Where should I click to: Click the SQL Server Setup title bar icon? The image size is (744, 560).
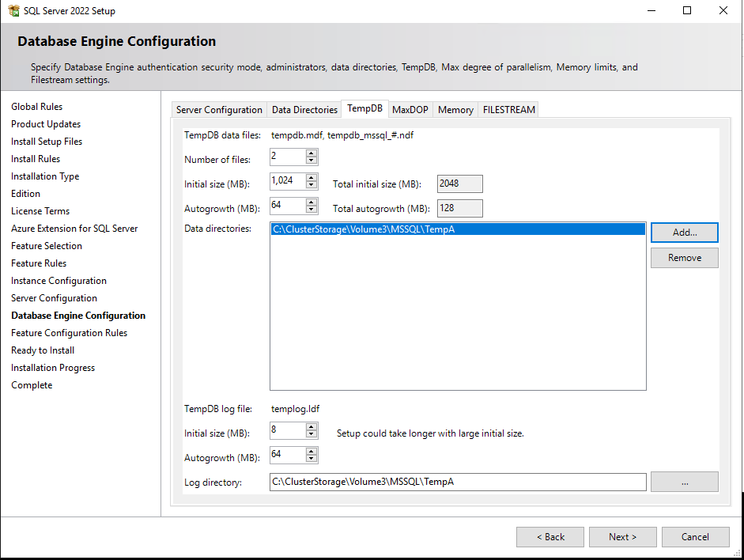pos(13,10)
